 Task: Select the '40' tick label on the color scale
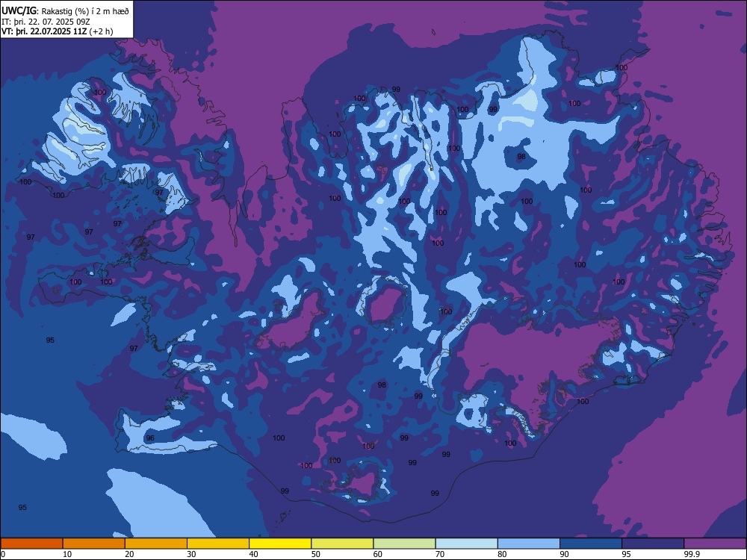point(254,554)
